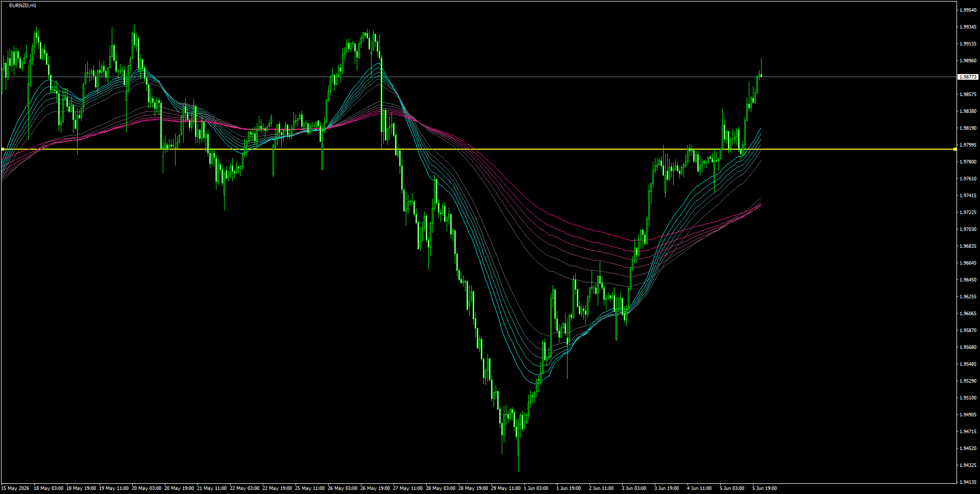Click the left anchor handle of the yellow line
This screenshot has width=980, height=494.
[x=3, y=149]
